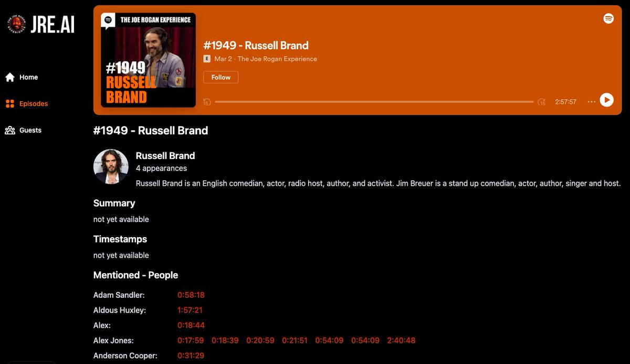
Task: Click Spotify badge on episode cover art
Action: coord(108,20)
